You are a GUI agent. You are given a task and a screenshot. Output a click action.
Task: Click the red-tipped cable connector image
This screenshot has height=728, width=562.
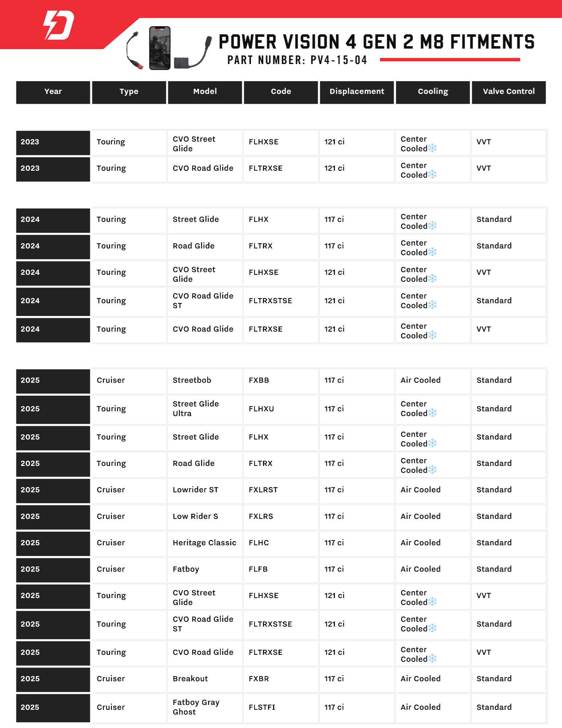(x=134, y=51)
